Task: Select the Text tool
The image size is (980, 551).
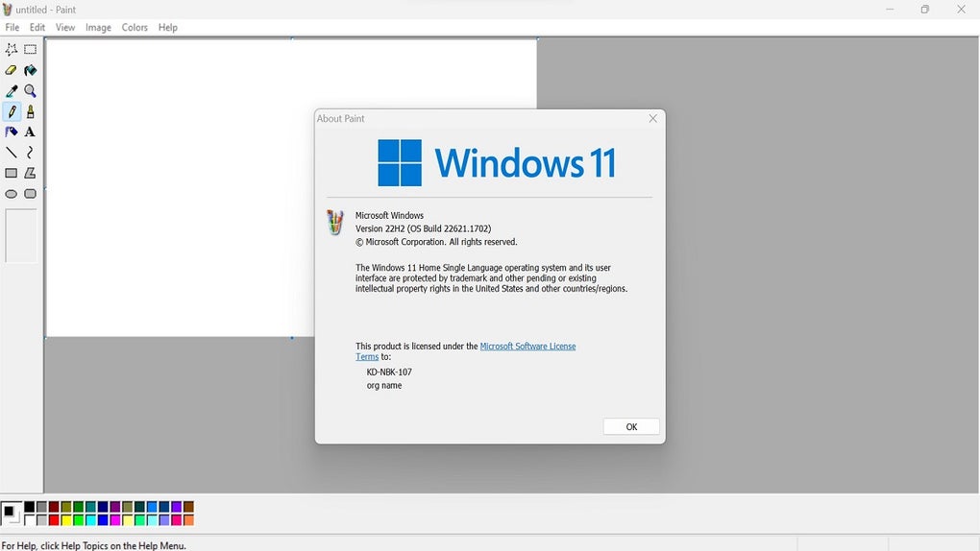Action: point(30,132)
